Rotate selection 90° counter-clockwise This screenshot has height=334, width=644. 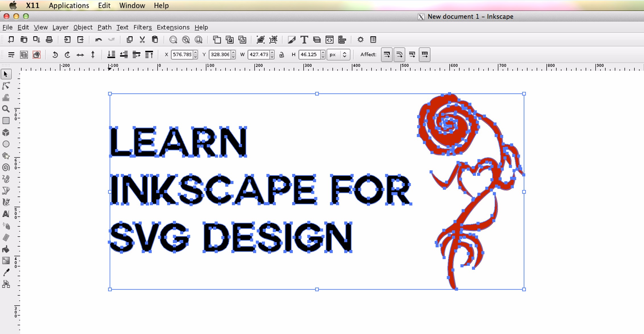click(55, 54)
